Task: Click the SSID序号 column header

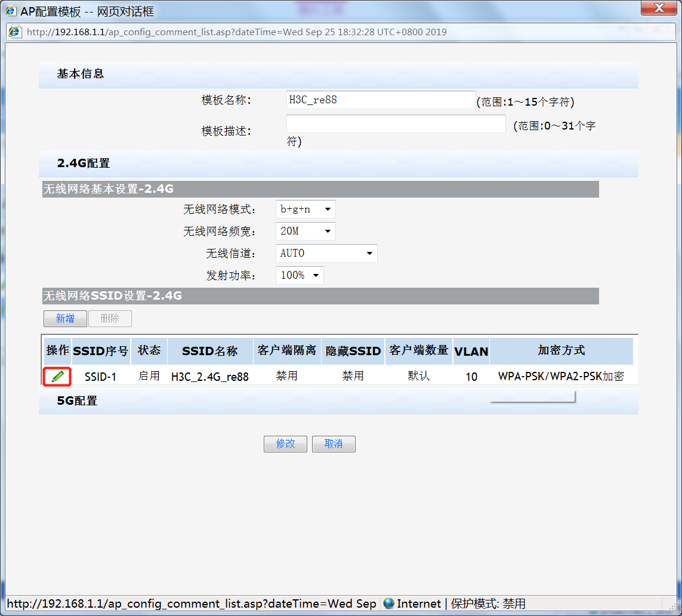Action: 101,351
